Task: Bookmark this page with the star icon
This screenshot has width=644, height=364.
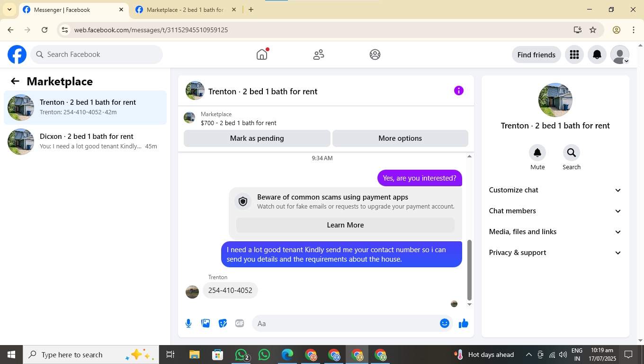Action: click(593, 30)
